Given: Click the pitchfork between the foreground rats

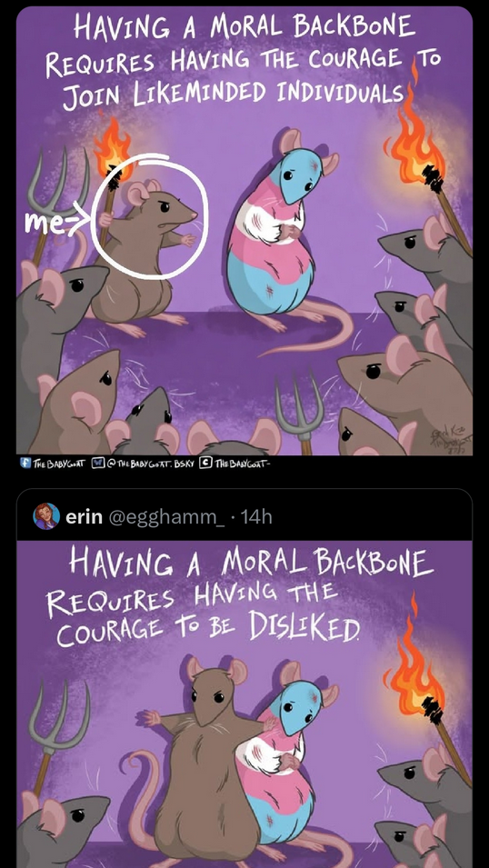Looking at the screenshot, I should point(299,413).
